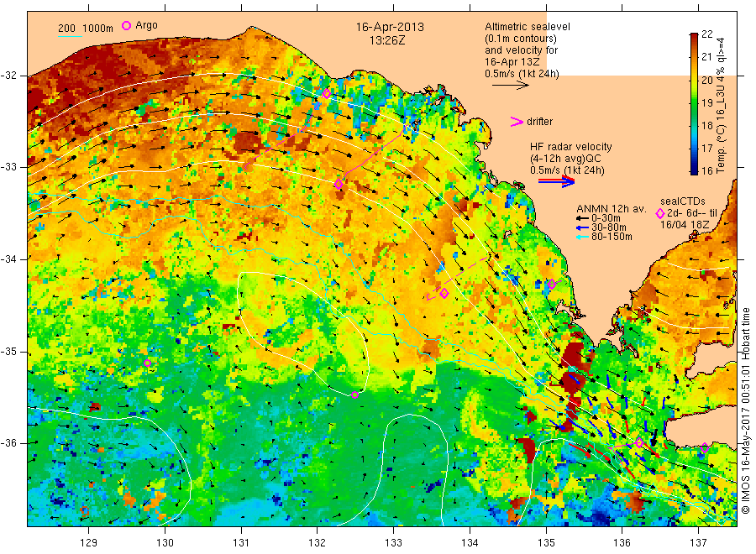Click the colorbar tick label 22
Screen dimensions: 756x554
[x=706, y=34]
